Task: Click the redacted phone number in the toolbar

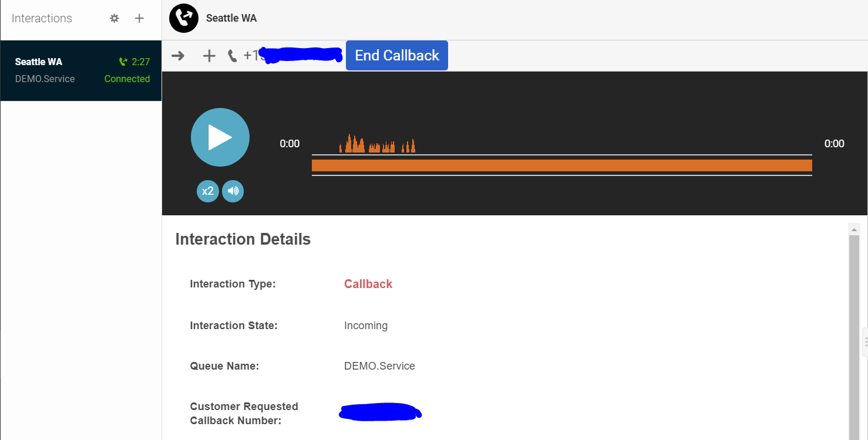Action: (294, 56)
